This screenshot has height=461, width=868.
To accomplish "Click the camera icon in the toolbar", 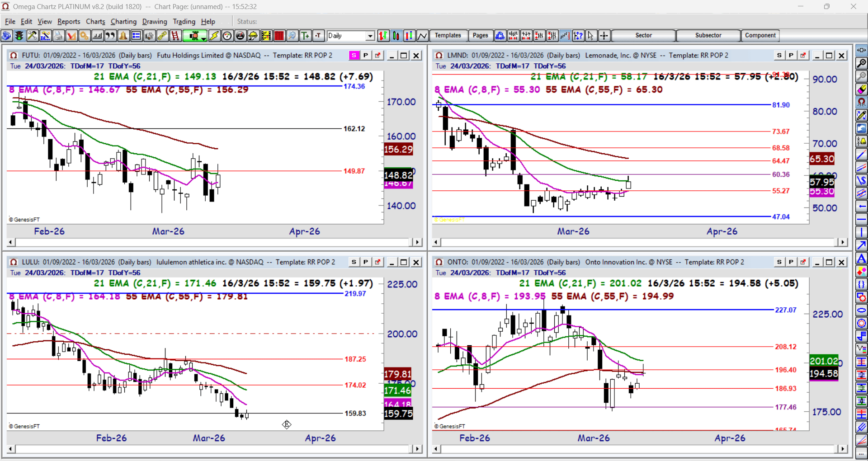I will click(x=149, y=36).
